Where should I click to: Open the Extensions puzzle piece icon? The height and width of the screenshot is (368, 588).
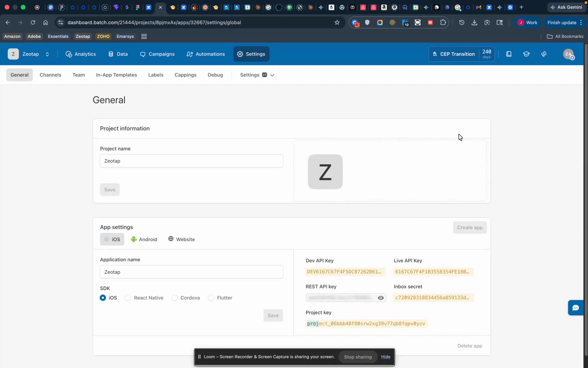[443, 22]
